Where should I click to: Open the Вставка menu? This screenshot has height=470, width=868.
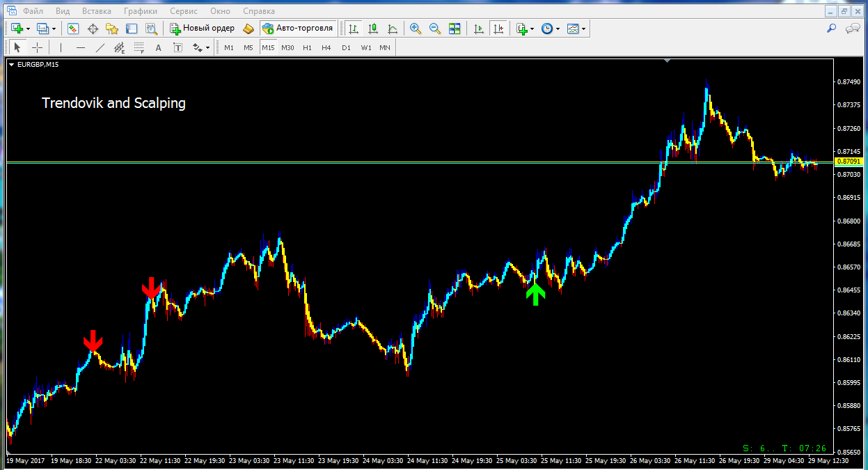tap(96, 11)
